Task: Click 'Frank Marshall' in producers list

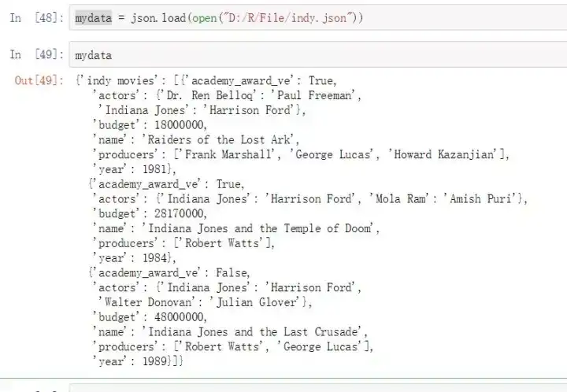Action: coord(228,154)
